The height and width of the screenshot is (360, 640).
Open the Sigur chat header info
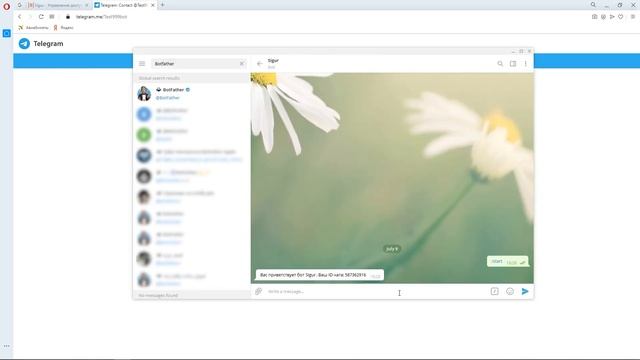273,63
